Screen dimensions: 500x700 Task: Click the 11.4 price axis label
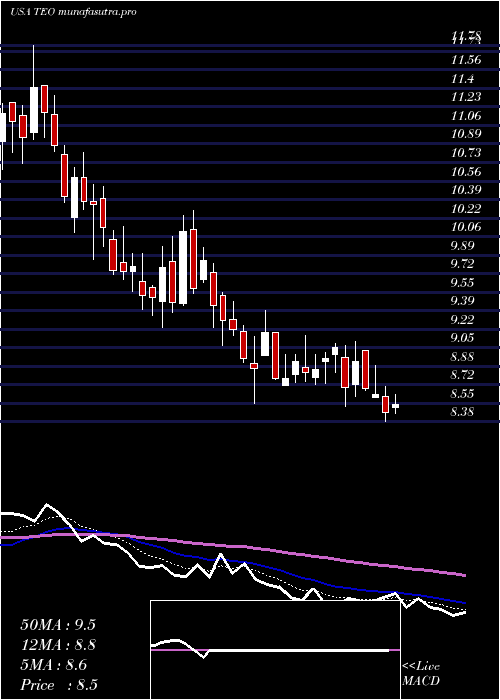point(462,79)
